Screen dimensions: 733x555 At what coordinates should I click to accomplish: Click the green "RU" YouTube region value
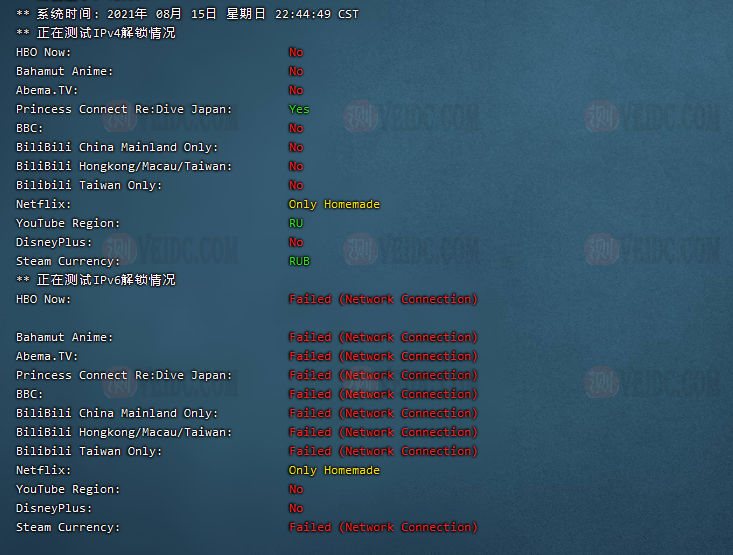296,223
